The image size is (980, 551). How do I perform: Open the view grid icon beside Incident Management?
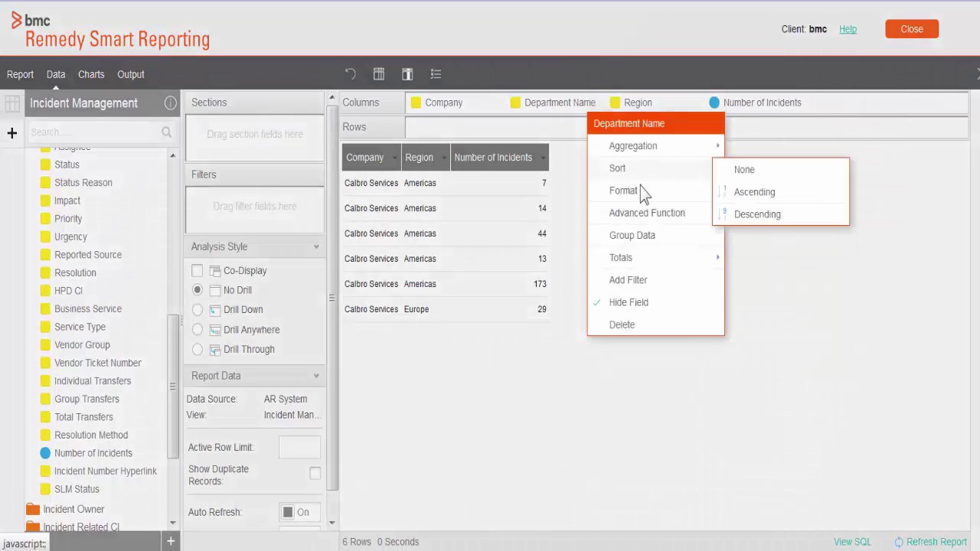[12, 103]
